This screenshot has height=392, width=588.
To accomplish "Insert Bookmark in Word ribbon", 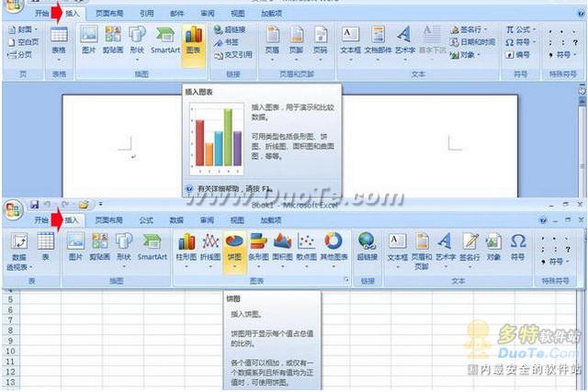I will click(226, 42).
